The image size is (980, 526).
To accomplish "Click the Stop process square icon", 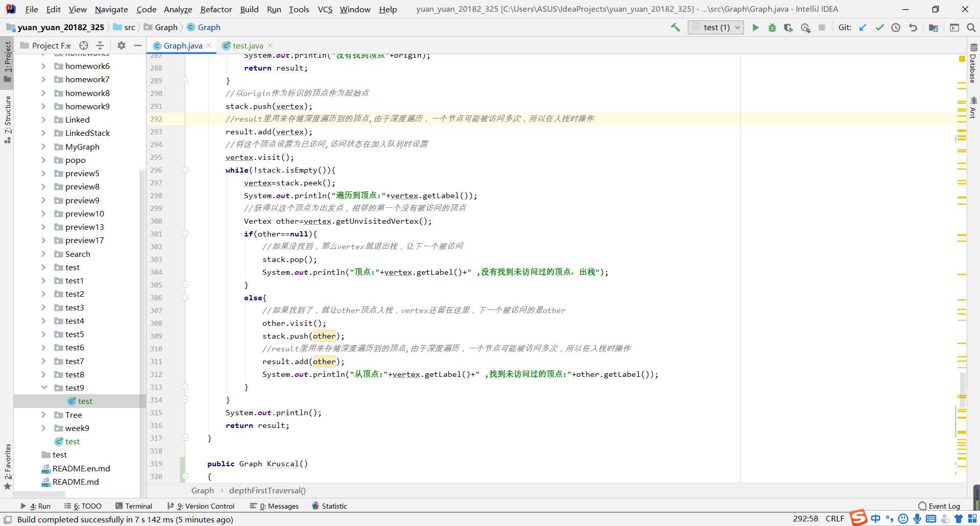I will pyautogui.click(x=822, y=28).
